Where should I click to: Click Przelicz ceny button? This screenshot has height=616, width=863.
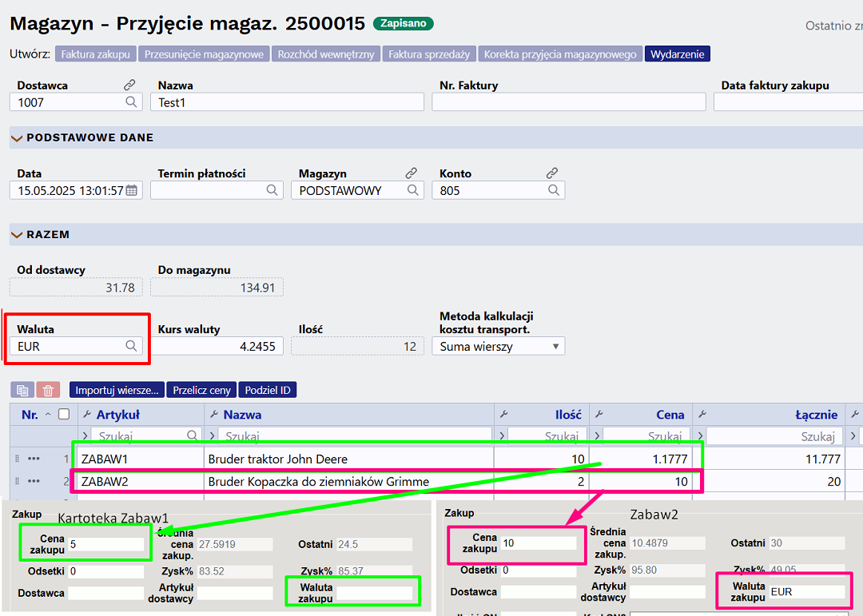[x=201, y=390]
